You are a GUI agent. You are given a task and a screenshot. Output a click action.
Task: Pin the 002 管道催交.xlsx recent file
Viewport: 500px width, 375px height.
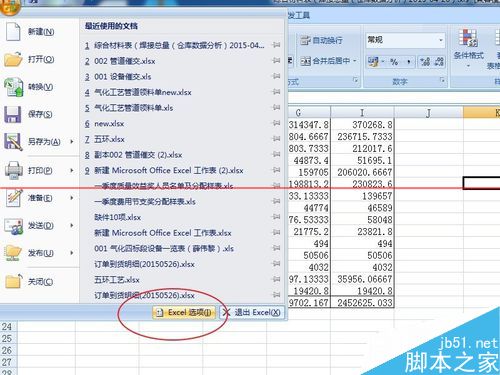(276, 61)
